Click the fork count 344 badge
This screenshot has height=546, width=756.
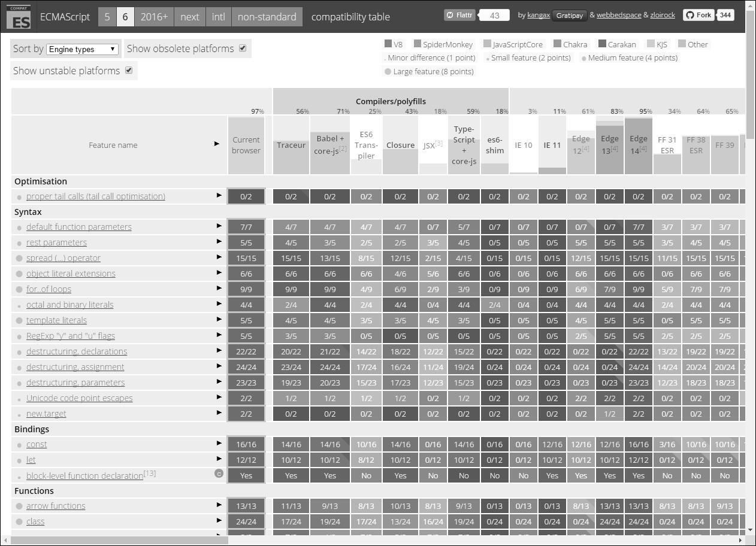[x=725, y=15]
